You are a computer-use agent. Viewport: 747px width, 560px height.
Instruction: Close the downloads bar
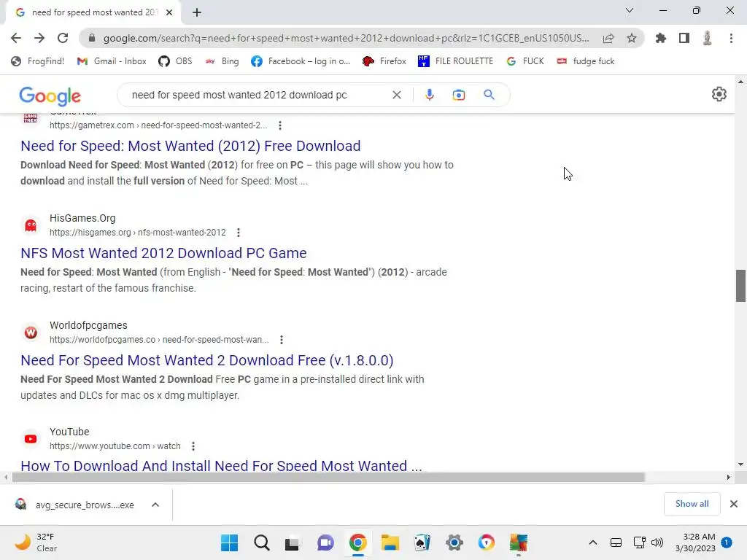pos(734,504)
